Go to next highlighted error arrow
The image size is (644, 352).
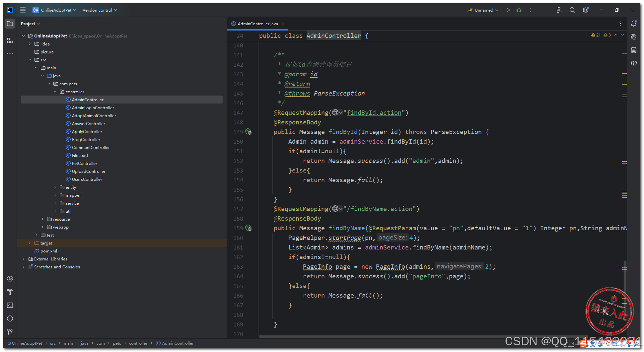[623, 35]
